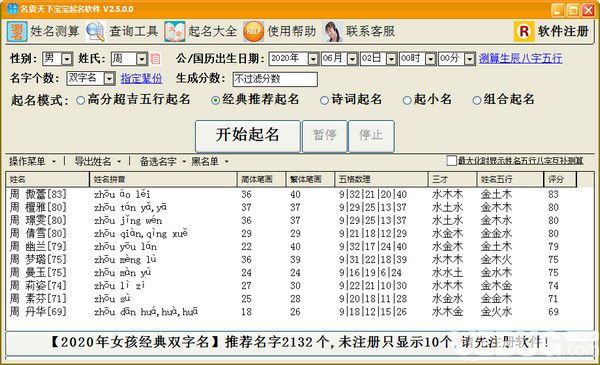600x365 pixels.
Task: Open the 指定辈份 link
Action: (142, 78)
